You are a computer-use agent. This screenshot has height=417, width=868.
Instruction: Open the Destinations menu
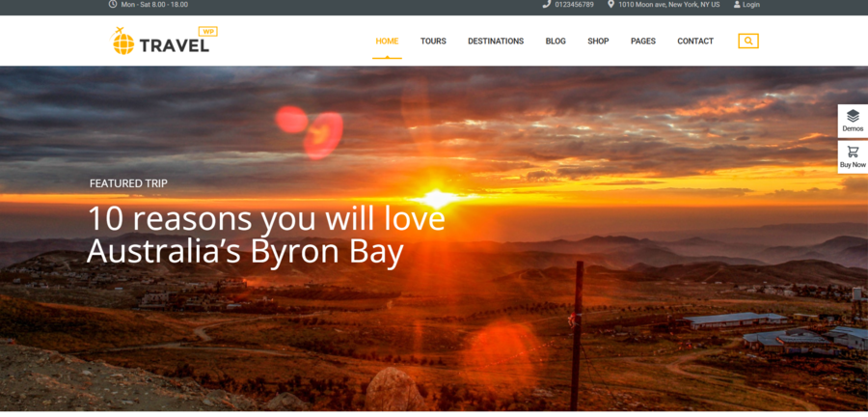tap(496, 41)
